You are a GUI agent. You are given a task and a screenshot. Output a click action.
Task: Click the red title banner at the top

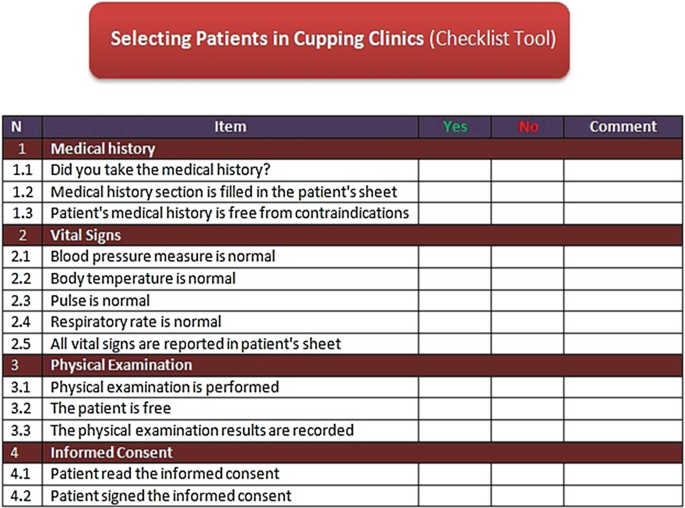[x=329, y=40]
